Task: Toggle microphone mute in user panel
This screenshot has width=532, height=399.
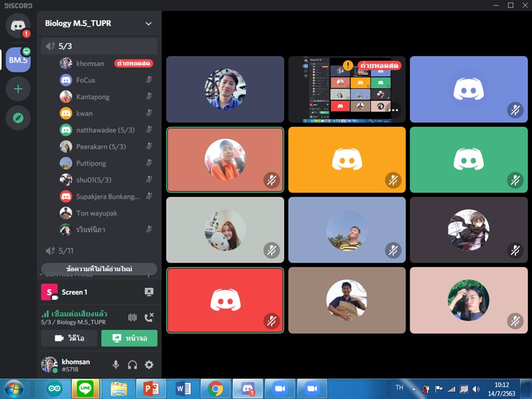Action: coord(116,365)
